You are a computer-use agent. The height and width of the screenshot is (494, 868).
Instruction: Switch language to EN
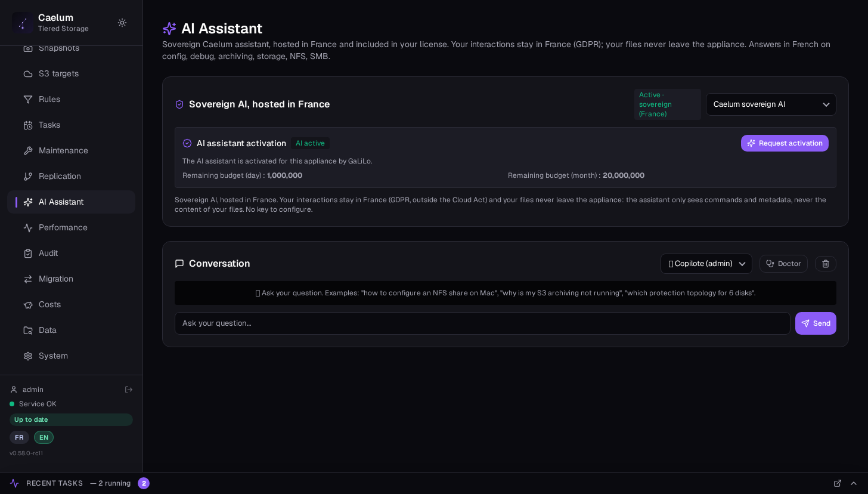[x=44, y=437]
